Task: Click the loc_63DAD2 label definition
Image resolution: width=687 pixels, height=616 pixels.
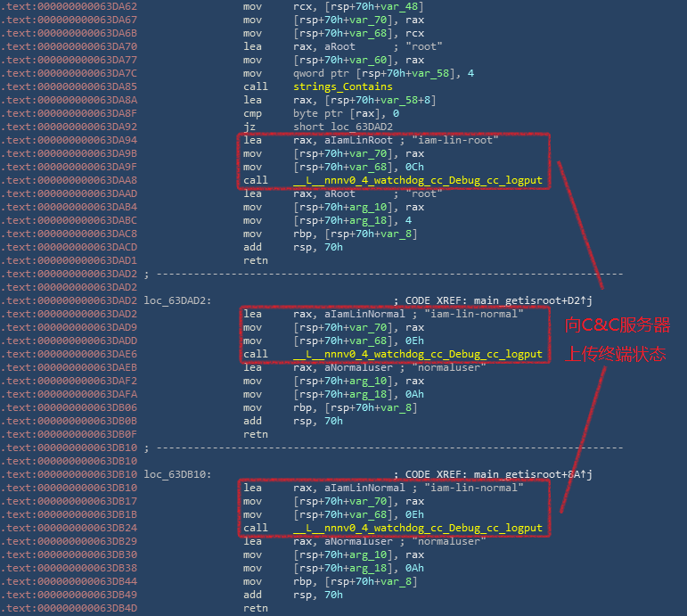Action: pyautogui.click(x=177, y=300)
